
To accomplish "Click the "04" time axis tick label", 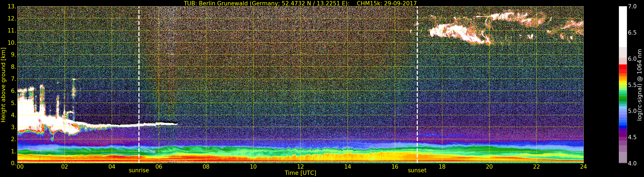I will pos(112,167).
